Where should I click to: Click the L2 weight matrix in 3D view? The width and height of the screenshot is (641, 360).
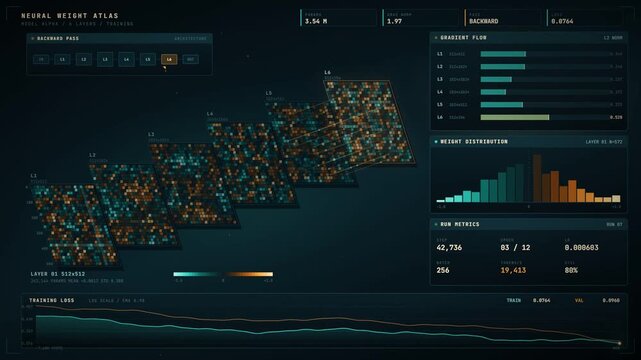point(134,205)
